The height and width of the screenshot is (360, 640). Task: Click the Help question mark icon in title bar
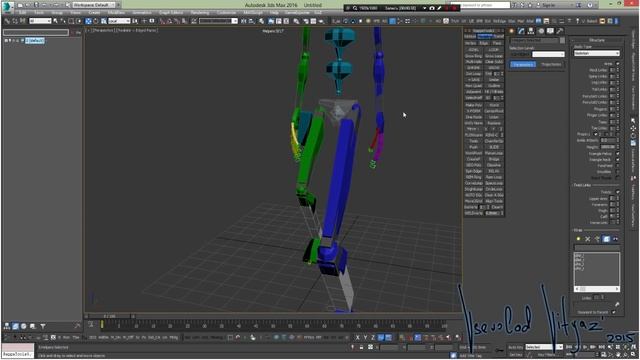pos(590,5)
